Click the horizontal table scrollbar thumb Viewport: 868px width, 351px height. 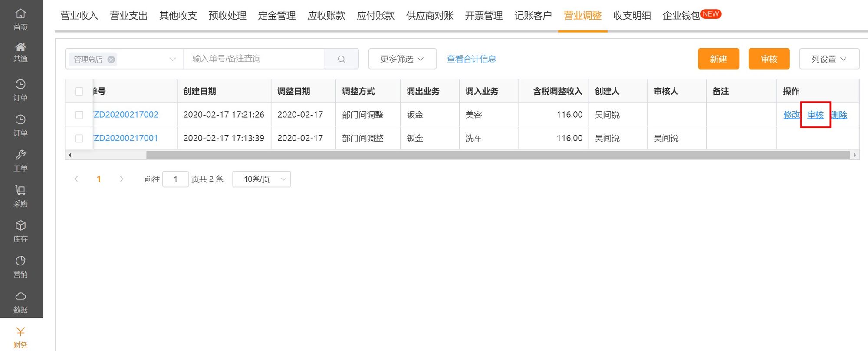pos(498,155)
